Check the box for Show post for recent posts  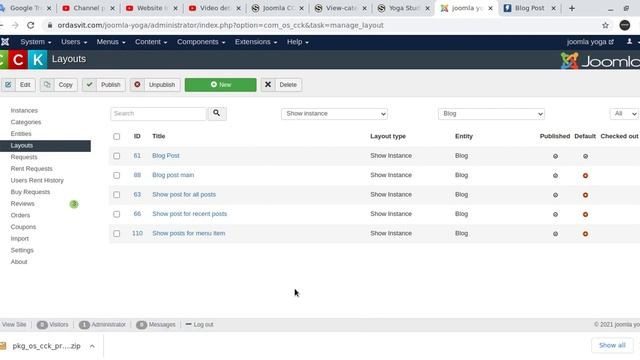click(x=117, y=214)
